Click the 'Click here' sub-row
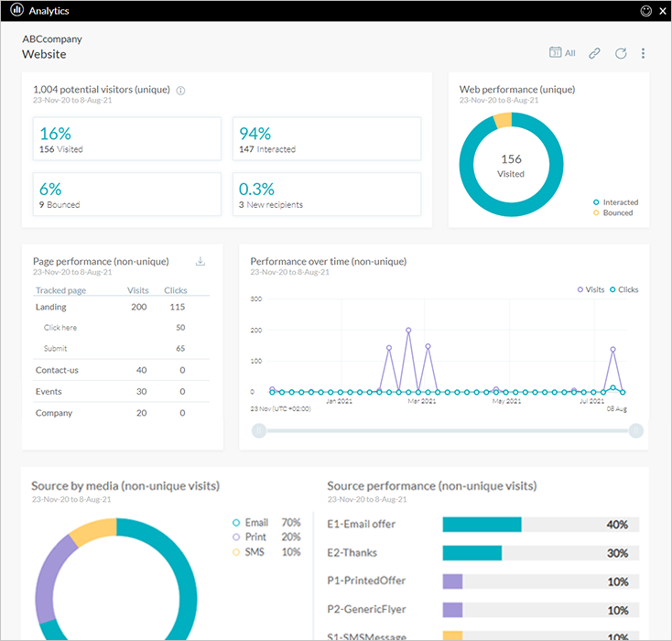This screenshot has height=641, width=672. [x=121, y=328]
